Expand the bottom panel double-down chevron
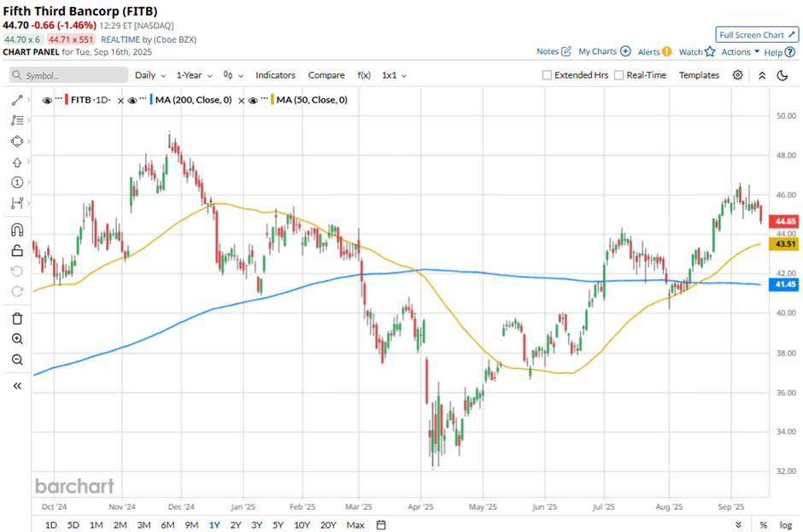The width and height of the screenshot is (803, 532). 738,525
